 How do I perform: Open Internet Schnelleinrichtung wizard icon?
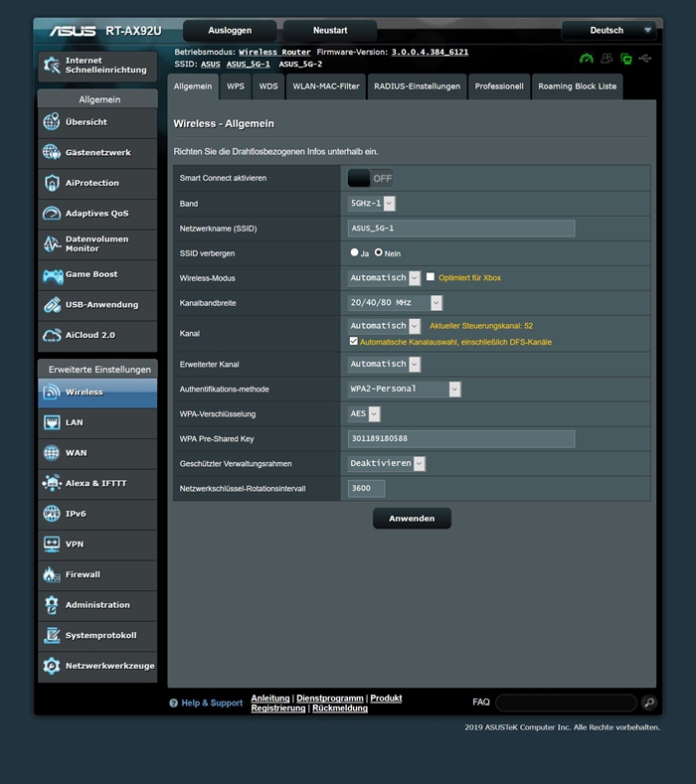click(52, 65)
